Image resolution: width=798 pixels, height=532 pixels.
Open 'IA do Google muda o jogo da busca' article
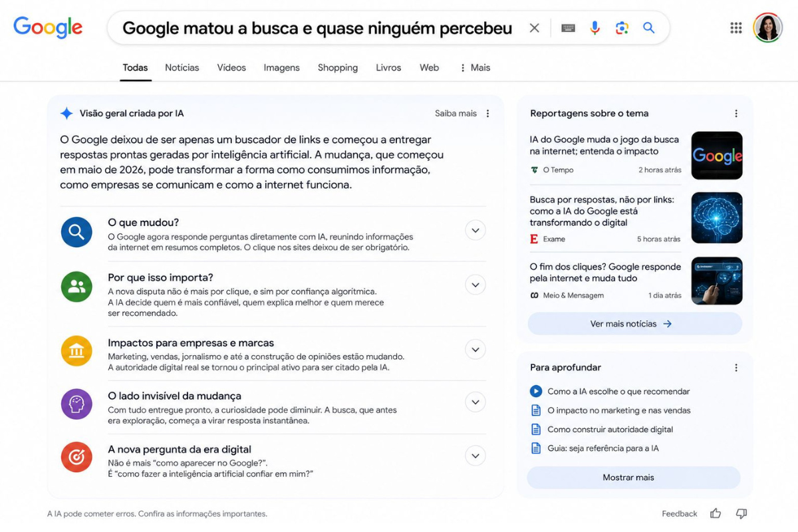[604, 146]
